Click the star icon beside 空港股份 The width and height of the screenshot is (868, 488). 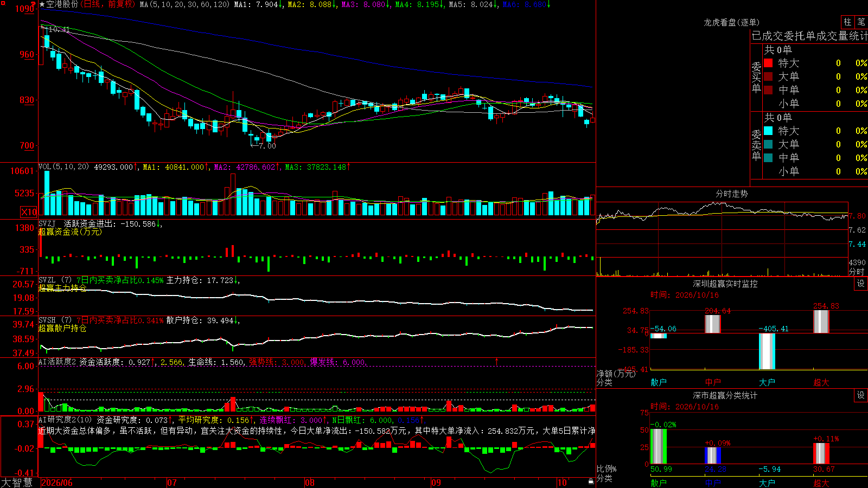pos(42,4)
